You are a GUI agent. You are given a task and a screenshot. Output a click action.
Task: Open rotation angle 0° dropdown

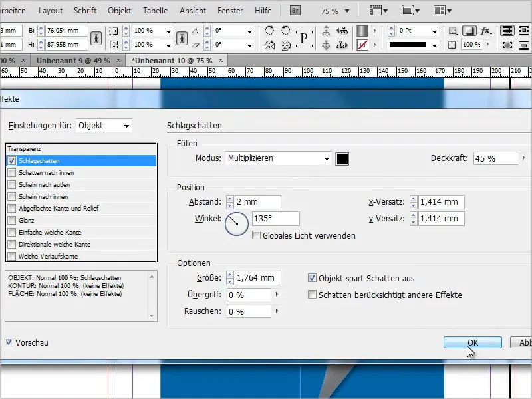[250, 31]
